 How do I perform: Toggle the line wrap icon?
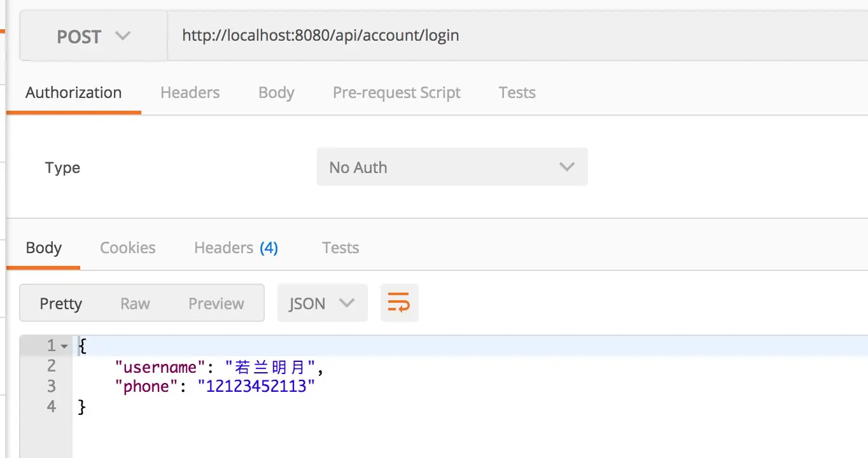(x=399, y=303)
